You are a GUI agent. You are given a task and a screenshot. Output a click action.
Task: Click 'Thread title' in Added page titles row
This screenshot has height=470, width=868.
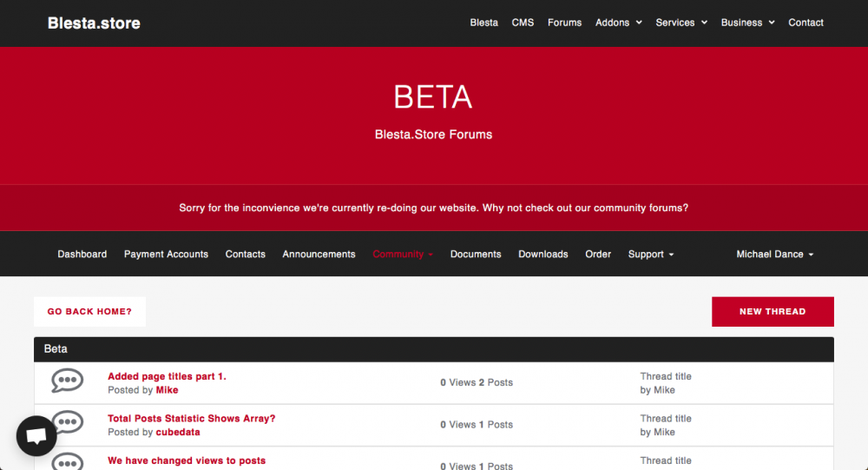pyautogui.click(x=666, y=376)
